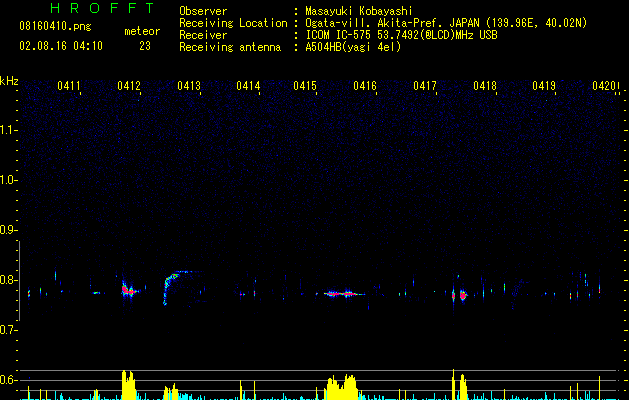Screen dimensions: 629x400
Task: Click the 0411 time marker
Action: pyautogui.click(x=69, y=86)
